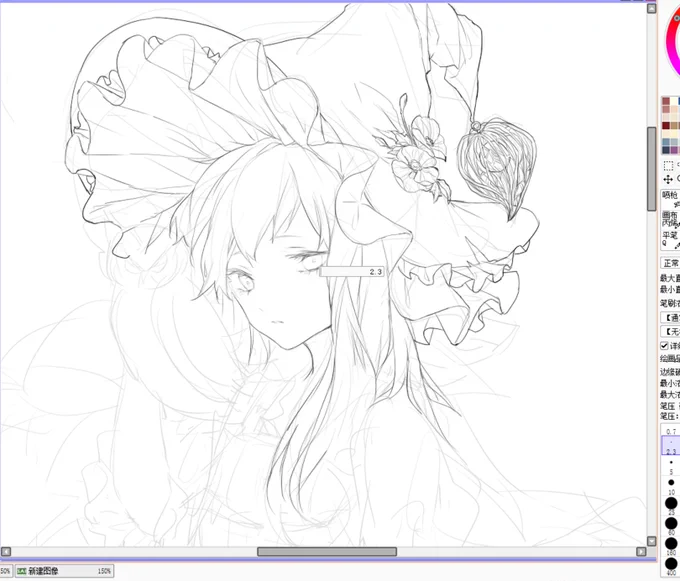Image resolution: width=680 pixels, height=581 pixels.
Task: Choose the 平笔 flat brush tool
Action: [670, 239]
